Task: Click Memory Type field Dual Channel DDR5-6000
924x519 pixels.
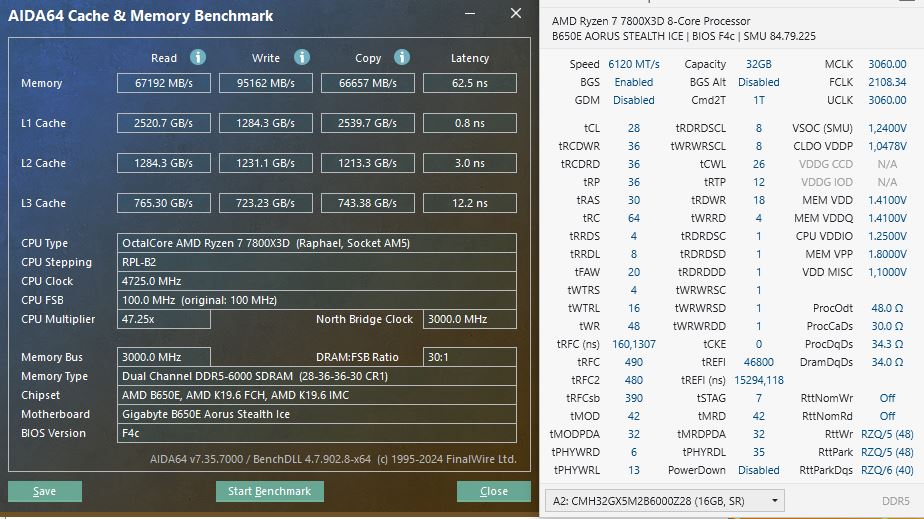Action: [317, 376]
